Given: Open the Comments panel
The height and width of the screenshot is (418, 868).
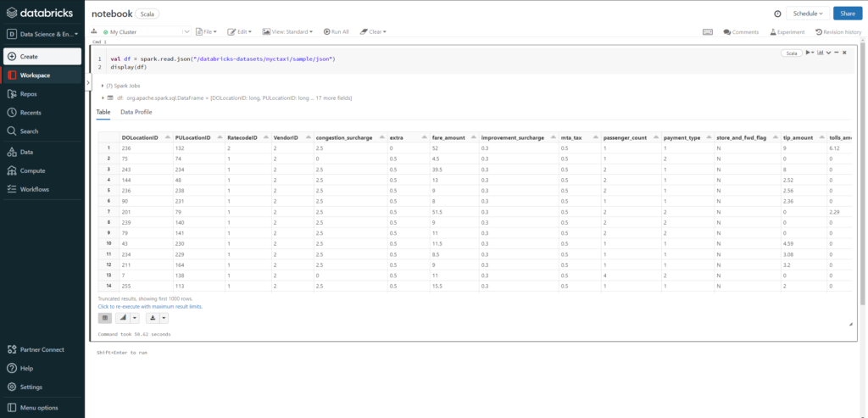Looking at the screenshot, I should click(741, 31).
